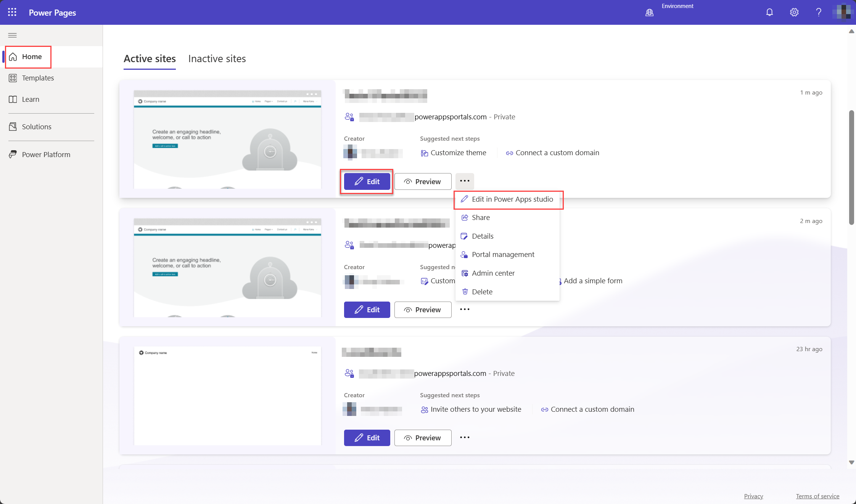The width and height of the screenshot is (856, 504).
Task: Open Templates section in sidebar
Action: pyautogui.click(x=38, y=77)
